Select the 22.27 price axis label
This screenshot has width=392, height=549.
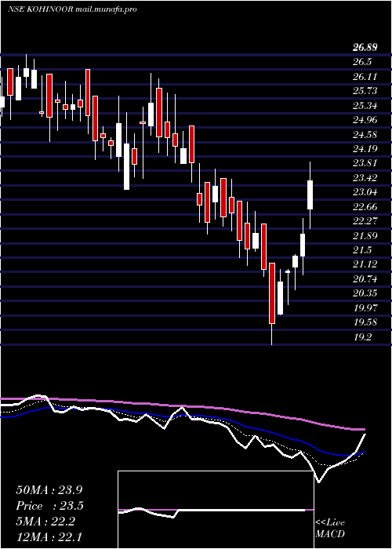click(365, 221)
